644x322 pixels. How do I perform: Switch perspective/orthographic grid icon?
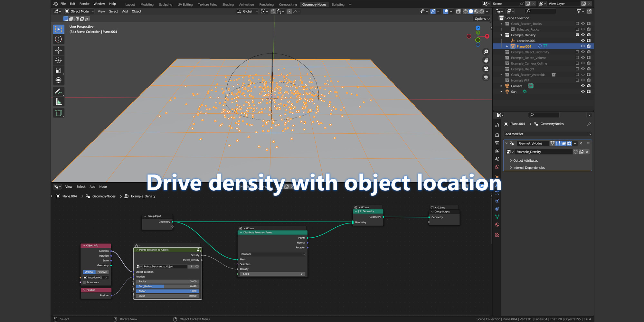486,78
